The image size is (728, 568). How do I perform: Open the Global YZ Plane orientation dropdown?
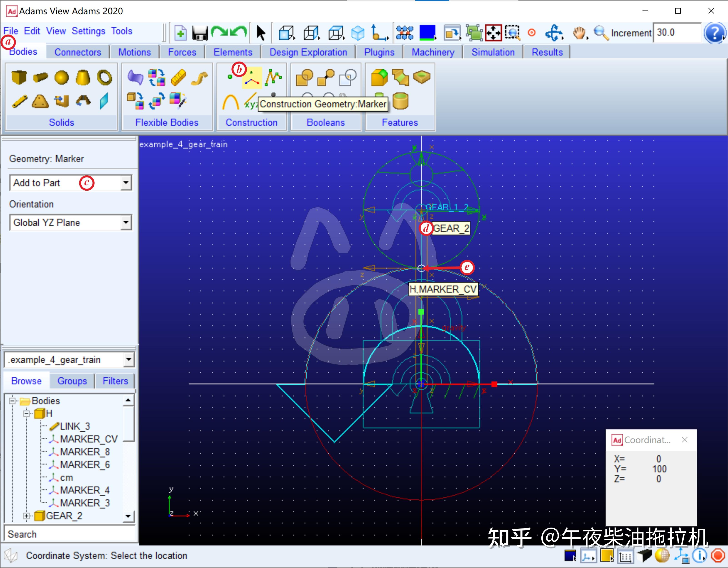coord(126,222)
